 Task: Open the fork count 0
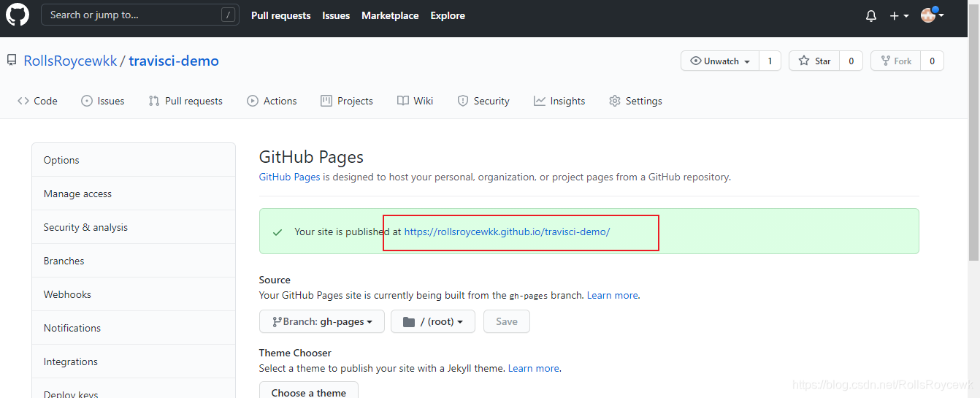(x=932, y=61)
